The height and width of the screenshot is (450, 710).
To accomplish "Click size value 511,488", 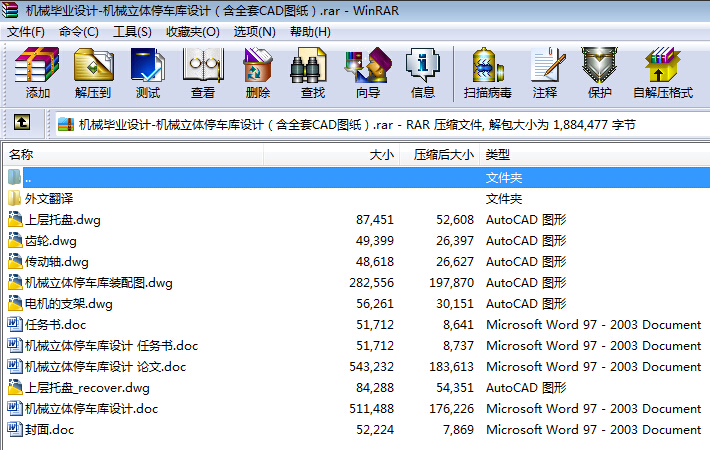I will pos(372,408).
